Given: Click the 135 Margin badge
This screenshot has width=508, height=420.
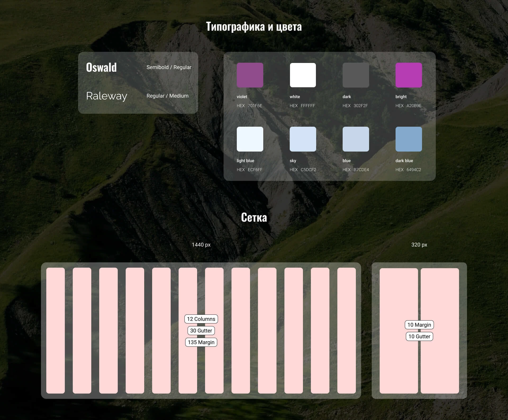Looking at the screenshot, I should [201, 342].
